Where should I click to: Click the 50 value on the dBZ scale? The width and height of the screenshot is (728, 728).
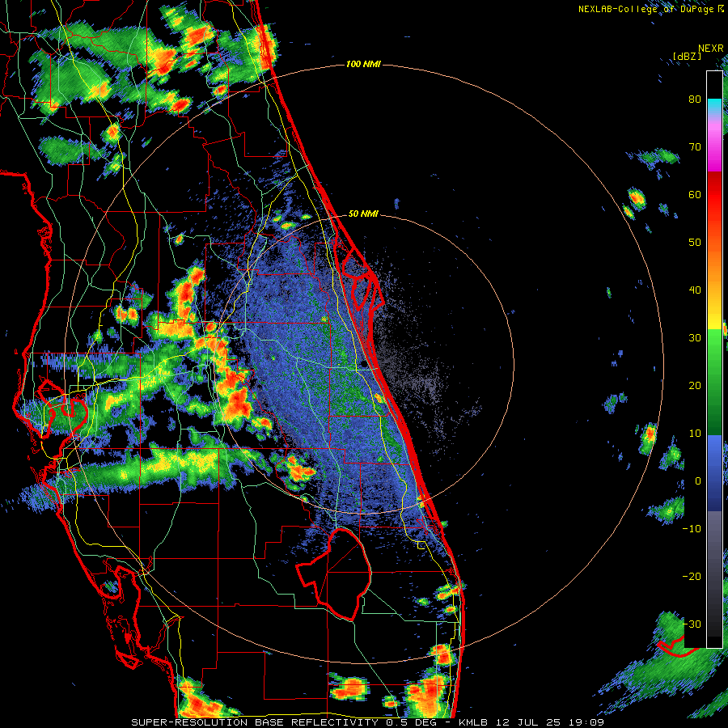click(x=695, y=243)
